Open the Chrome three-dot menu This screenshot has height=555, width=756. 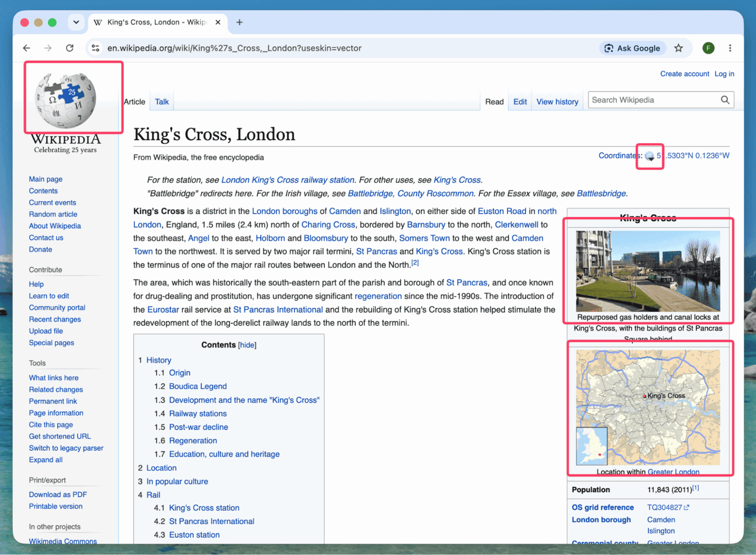point(730,48)
